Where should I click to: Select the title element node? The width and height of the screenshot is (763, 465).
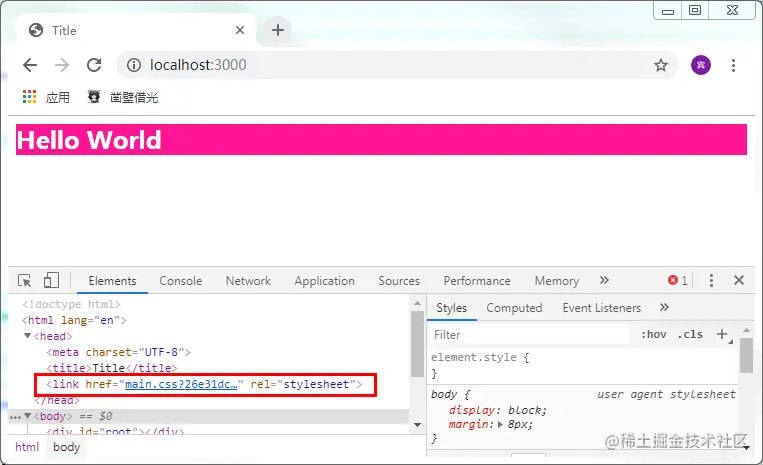(111, 368)
